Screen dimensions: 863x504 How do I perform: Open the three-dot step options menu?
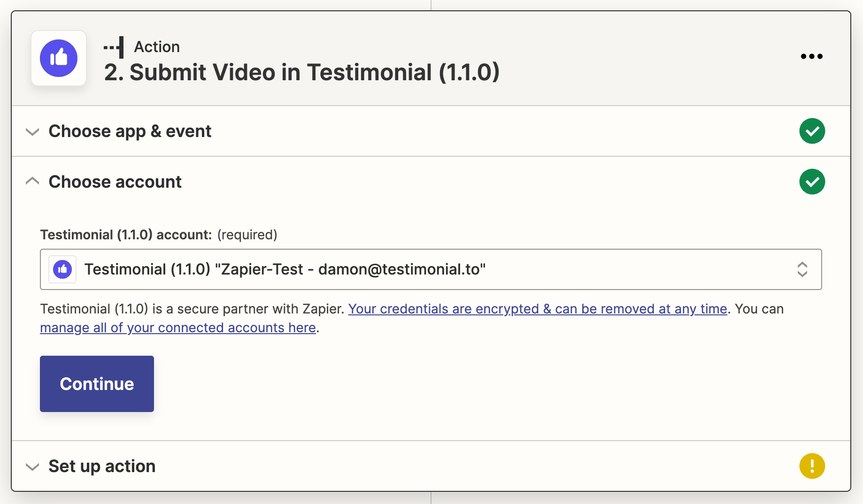pyautogui.click(x=811, y=56)
